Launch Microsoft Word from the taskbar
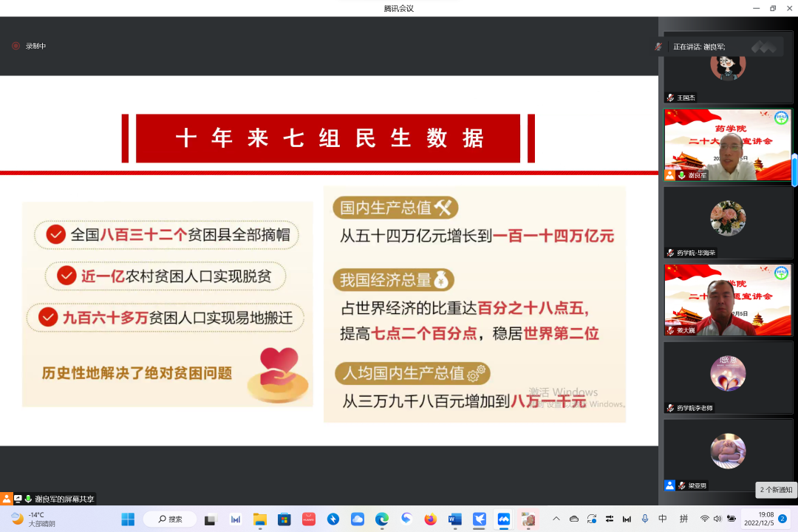 (x=454, y=519)
